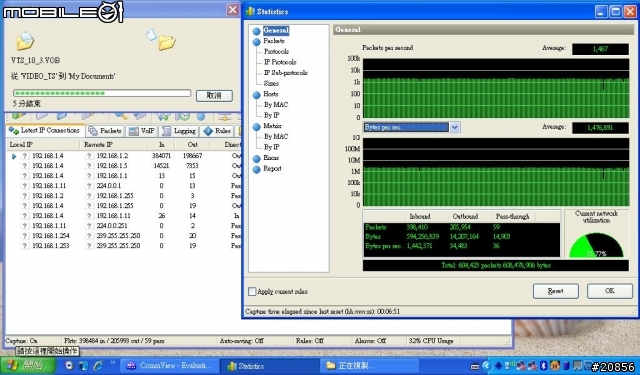Click unknown-country icon beside remote IP 192.168.1.2
640x375 pixels.
click(89, 156)
